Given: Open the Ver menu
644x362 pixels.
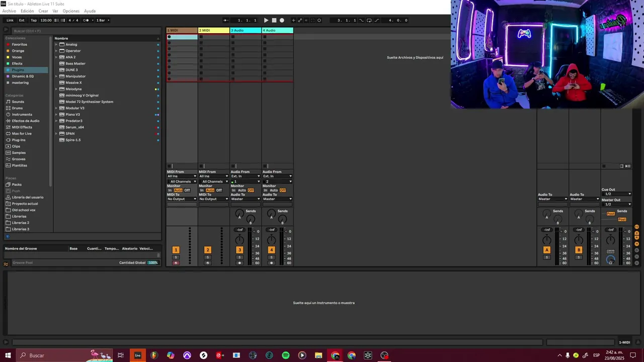Looking at the screenshot, I should (x=55, y=11).
